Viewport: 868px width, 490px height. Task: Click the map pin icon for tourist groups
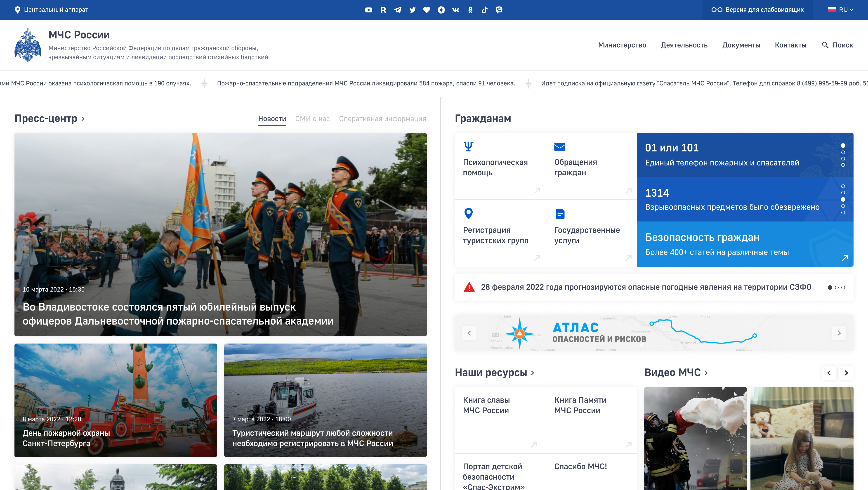point(468,213)
